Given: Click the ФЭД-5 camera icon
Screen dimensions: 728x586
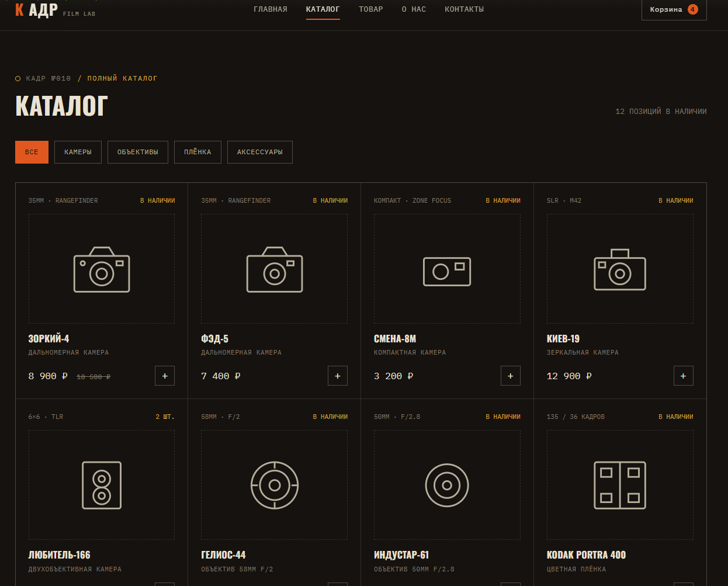Looking at the screenshot, I should pyautogui.click(x=275, y=269).
